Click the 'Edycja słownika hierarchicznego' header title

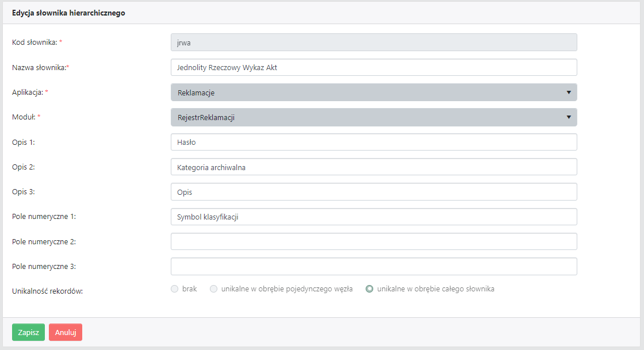[68, 12]
